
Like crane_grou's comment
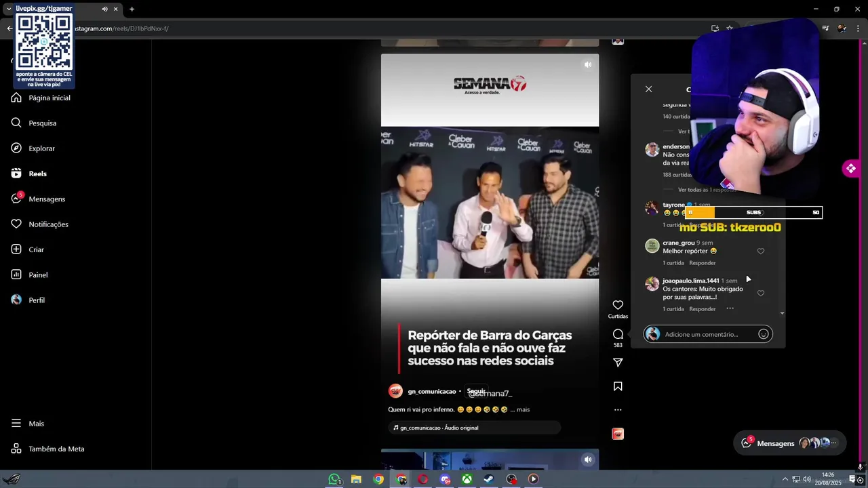point(760,251)
